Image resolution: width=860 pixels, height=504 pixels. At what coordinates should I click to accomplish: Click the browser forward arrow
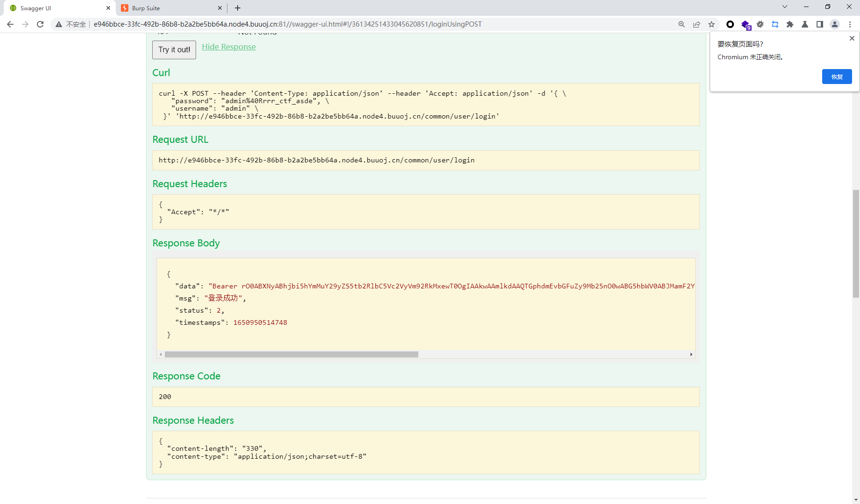pyautogui.click(x=25, y=24)
